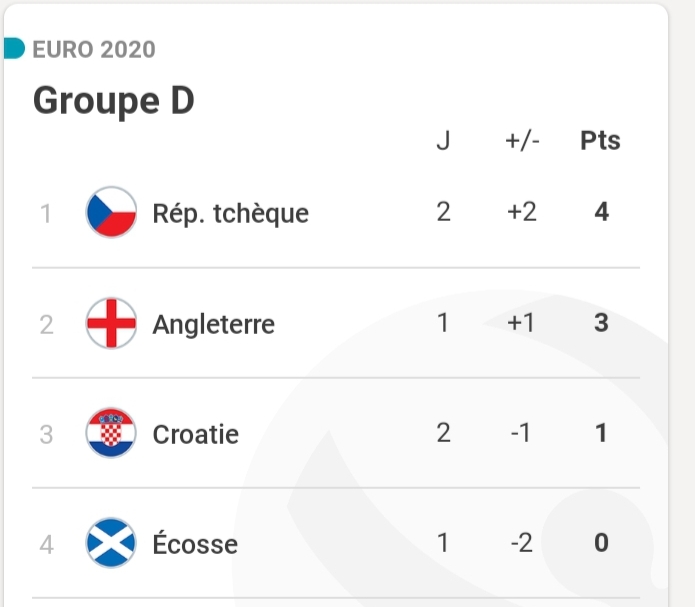Click Croatie's -1 goal difference value
The image size is (695, 607).
pyautogui.click(x=521, y=434)
